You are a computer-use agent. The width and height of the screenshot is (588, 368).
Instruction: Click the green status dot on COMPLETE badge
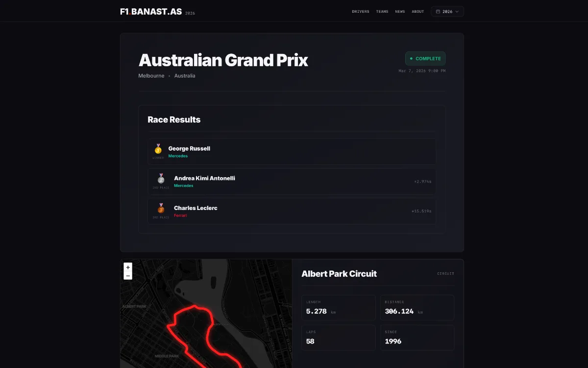pos(412,58)
